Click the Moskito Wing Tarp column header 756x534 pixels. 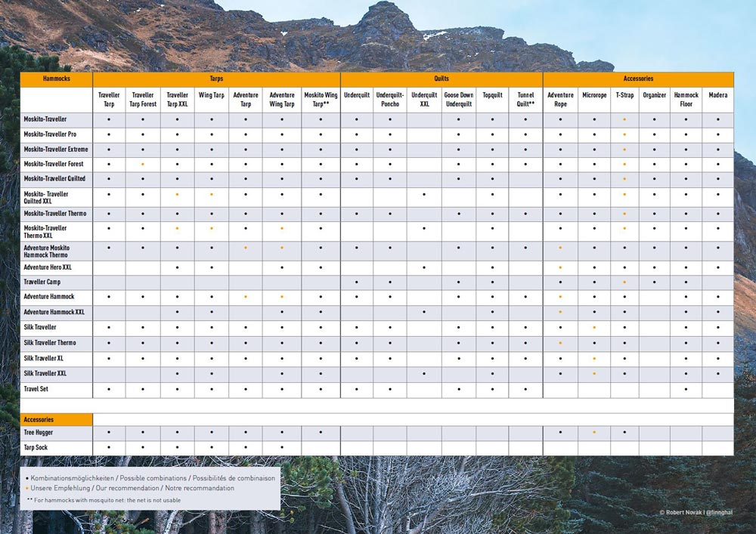[x=321, y=100]
